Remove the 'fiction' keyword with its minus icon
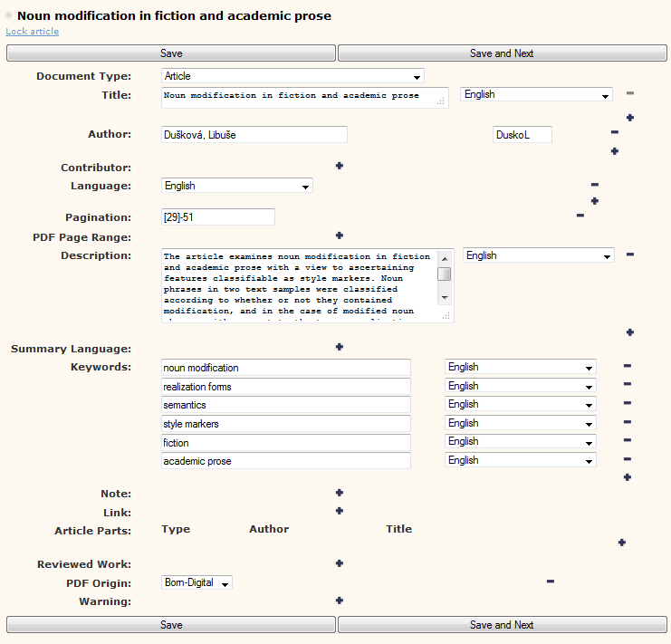The width and height of the screenshot is (671, 644). click(627, 441)
